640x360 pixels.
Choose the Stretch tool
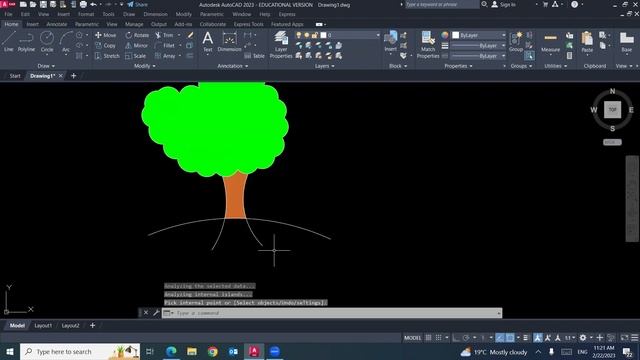107,56
